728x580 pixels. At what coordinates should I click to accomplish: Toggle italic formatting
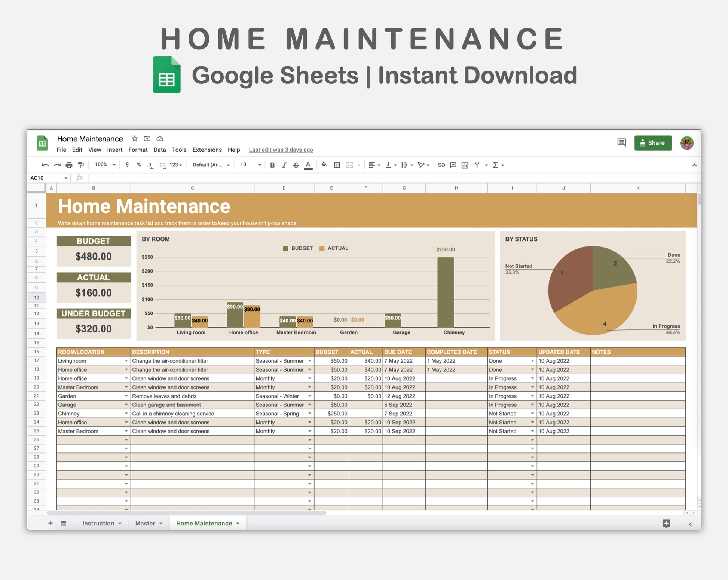pyautogui.click(x=284, y=165)
